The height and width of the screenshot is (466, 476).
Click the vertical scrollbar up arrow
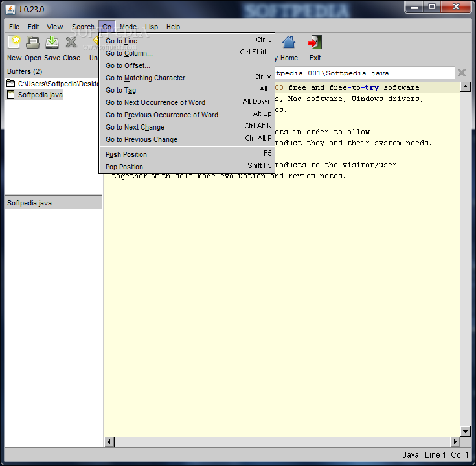466,87
